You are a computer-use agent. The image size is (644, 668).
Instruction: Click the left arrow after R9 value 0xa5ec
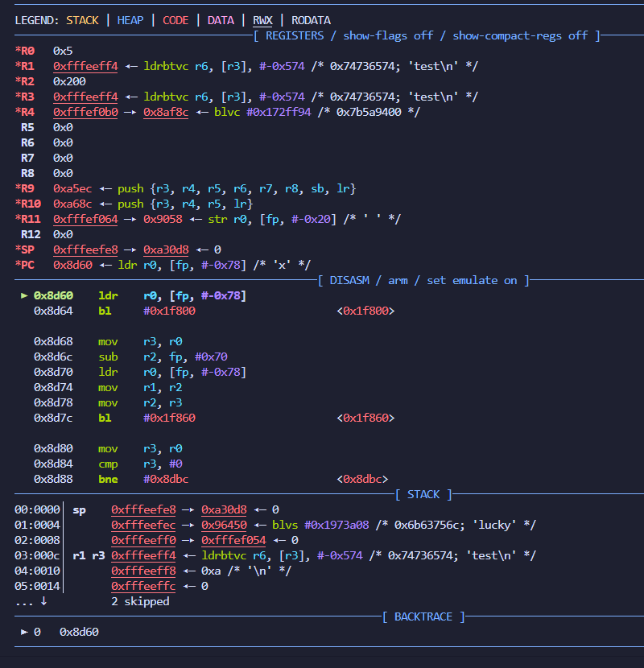click(105, 188)
